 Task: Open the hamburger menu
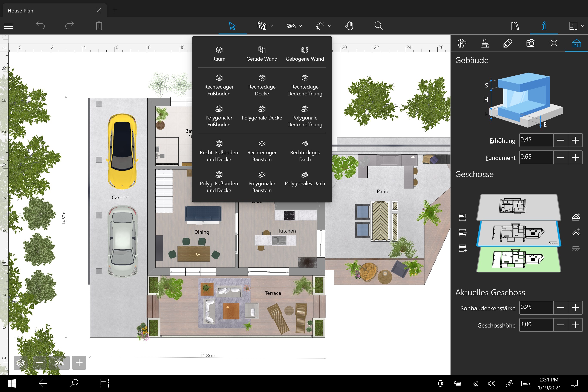9,26
